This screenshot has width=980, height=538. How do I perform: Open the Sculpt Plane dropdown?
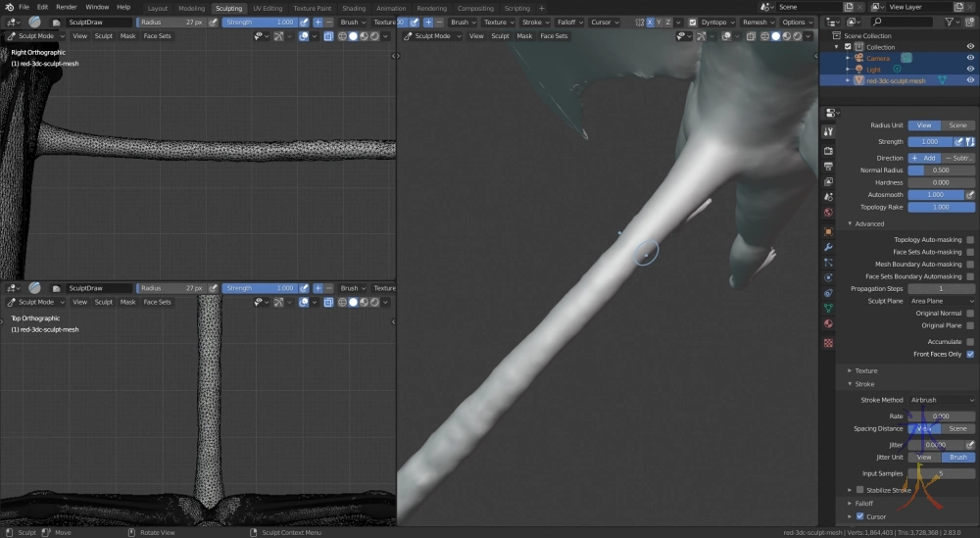coord(942,301)
